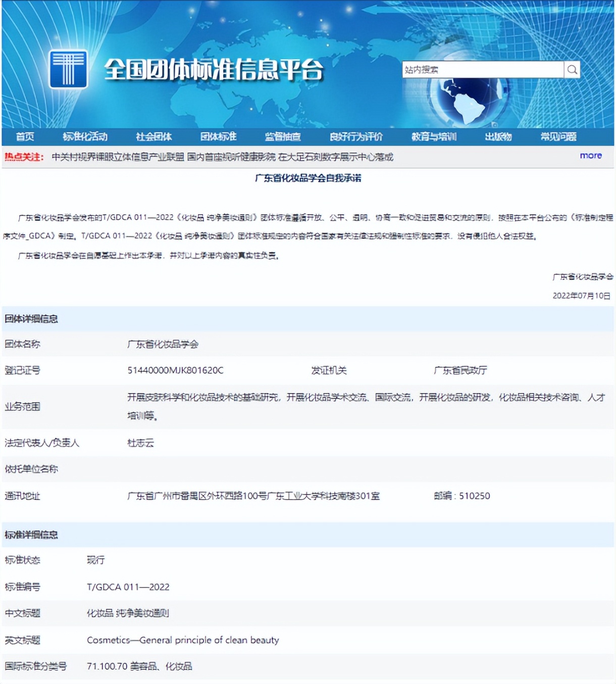616x684 pixels.
Task: Click the classification 71.100.70 美容品、化妆品
Action: (139, 666)
